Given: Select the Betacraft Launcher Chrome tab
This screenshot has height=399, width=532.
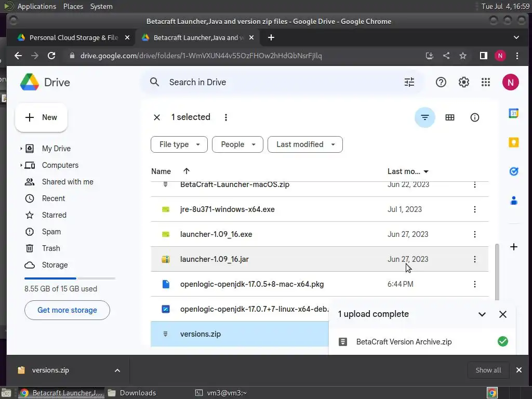Looking at the screenshot, I should 198,37.
